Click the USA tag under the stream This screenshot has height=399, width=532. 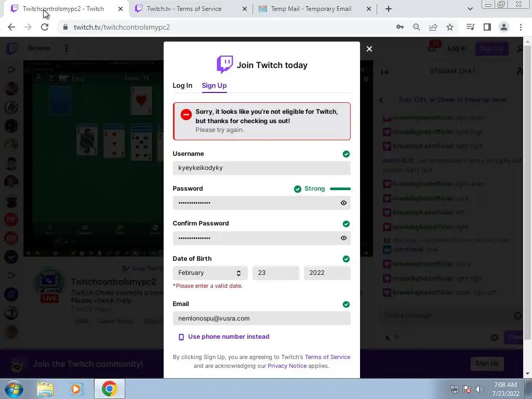click(82, 321)
